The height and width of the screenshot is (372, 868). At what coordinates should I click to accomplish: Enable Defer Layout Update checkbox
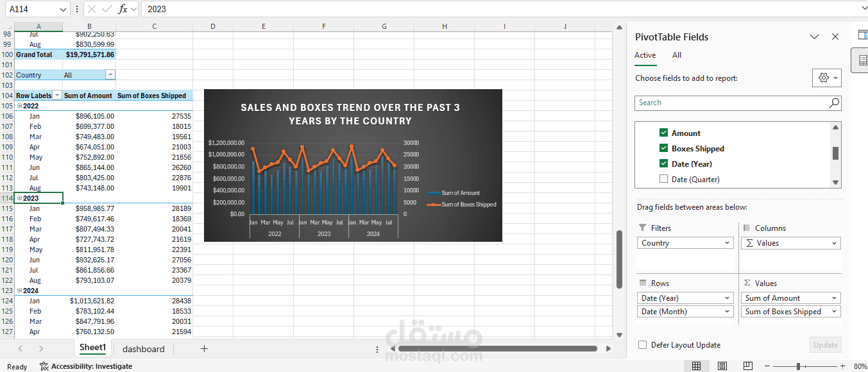point(642,344)
